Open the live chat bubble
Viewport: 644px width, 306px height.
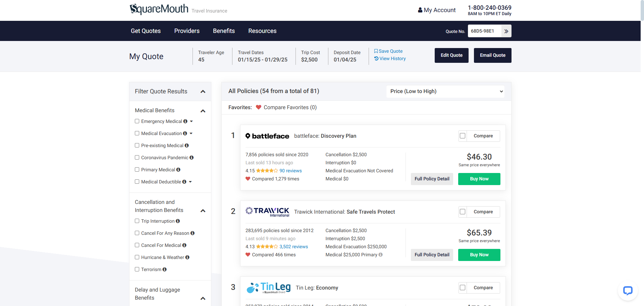click(x=628, y=291)
